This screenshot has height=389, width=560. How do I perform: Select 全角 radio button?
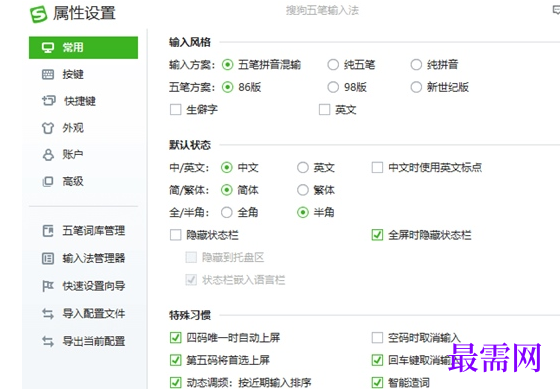(x=226, y=213)
